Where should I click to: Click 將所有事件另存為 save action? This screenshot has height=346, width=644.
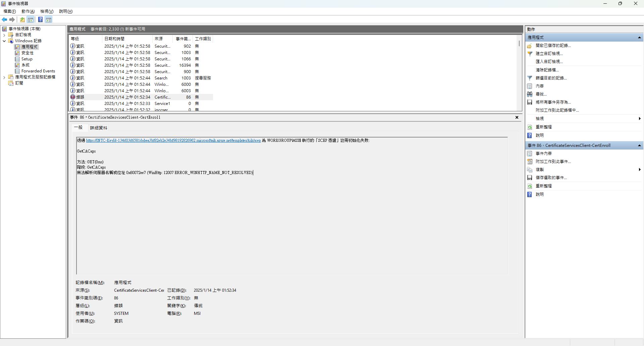tap(553, 102)
